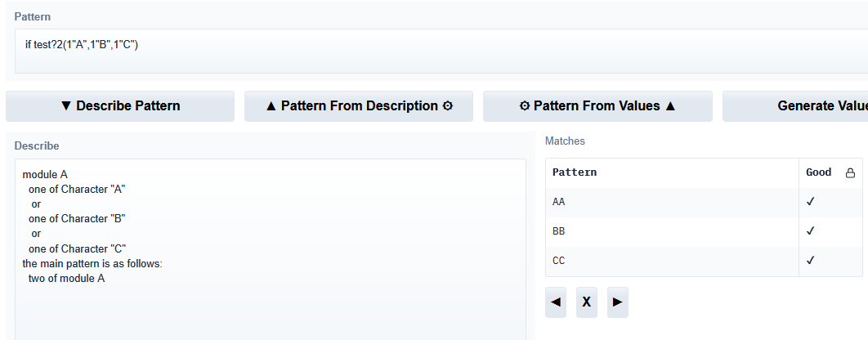Select the CC pattern cell
This screenshot has height=340, width=868.
(x=559, y=261)
